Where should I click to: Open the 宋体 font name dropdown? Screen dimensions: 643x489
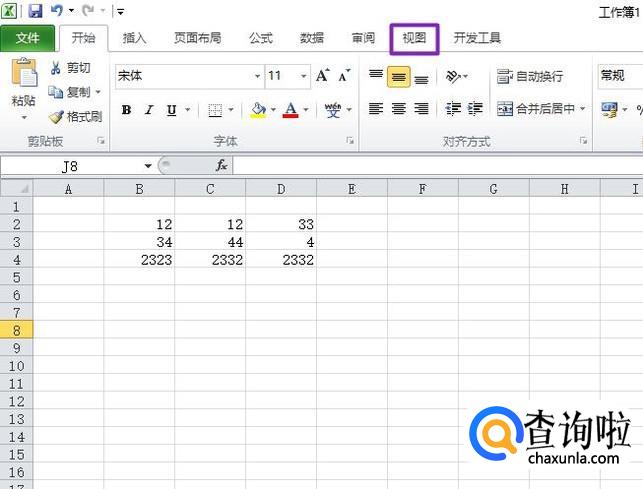point(257,76)
